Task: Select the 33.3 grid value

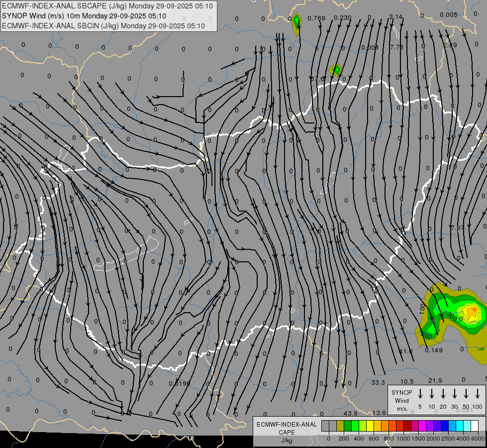Action: [378, 383]
